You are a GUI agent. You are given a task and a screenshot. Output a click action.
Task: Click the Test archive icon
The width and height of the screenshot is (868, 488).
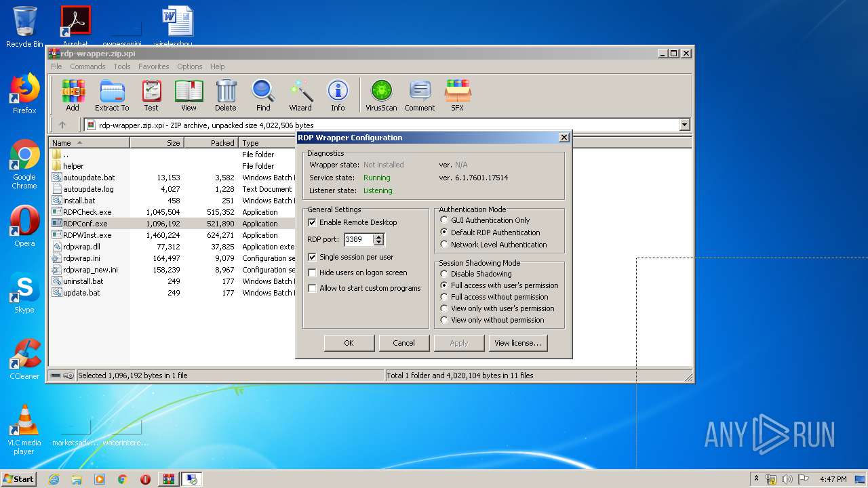tap(151, 96)
